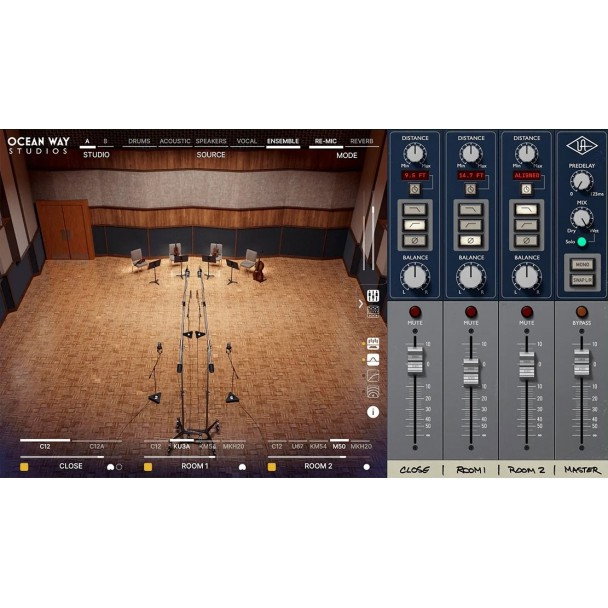Select the Speakers source

pos(211,142)
